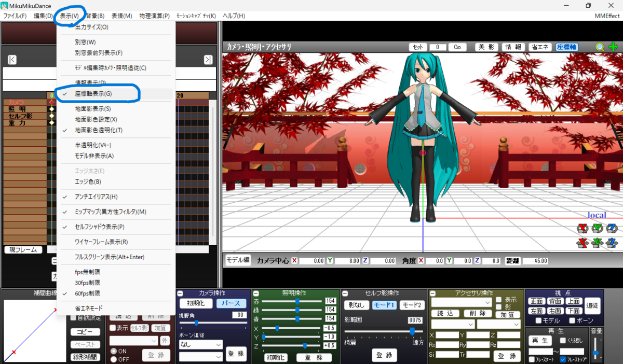The image size is (623, 364).
Task: Click the red X label of カメラ中心
Action: pos(294,261)
